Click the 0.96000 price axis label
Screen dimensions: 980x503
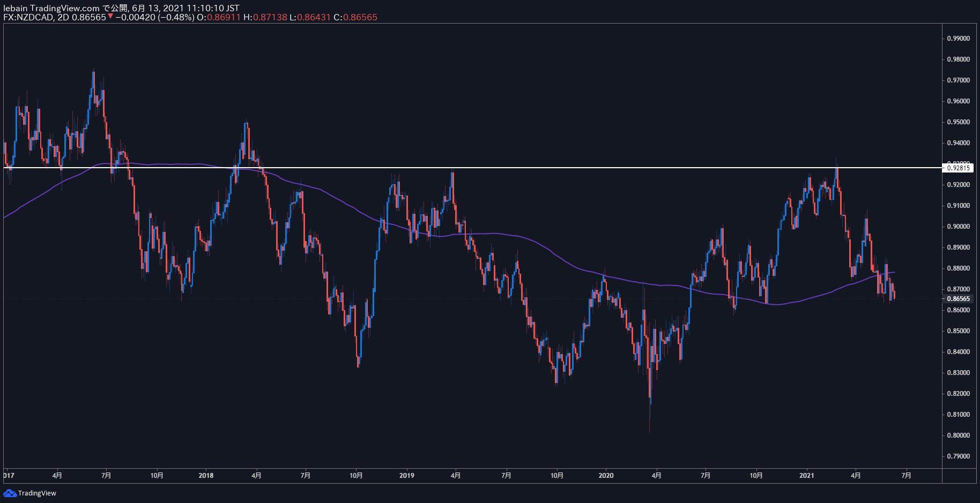point(959,101)
